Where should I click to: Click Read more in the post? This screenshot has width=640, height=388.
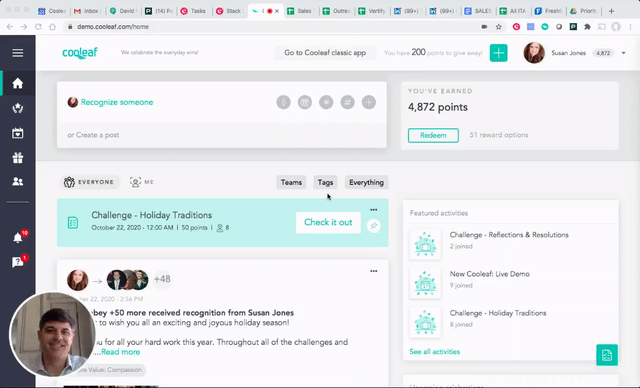click(x=120, y=352)
